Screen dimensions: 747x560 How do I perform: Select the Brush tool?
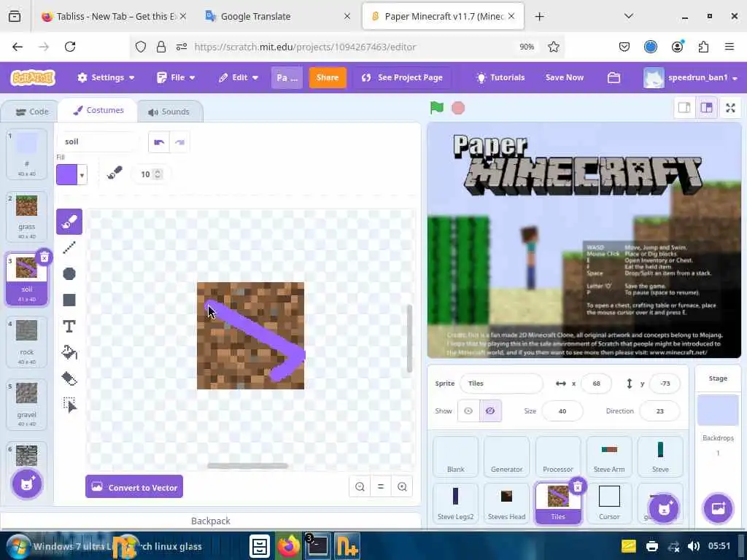pyautogui.click(x=69, y=222)
